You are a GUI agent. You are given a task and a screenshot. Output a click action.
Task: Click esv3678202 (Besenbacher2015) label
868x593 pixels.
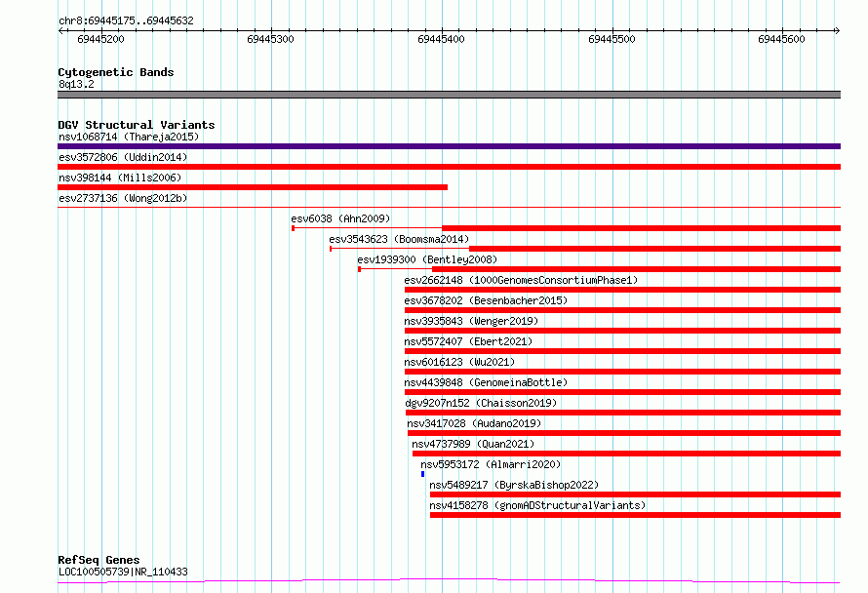click(x=486, y=300)
